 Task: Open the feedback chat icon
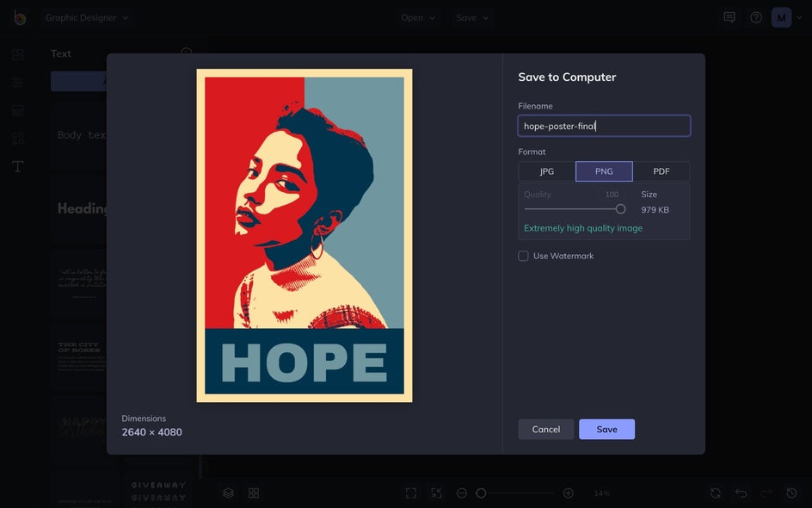pyautogui.click(x=729, y=17)
